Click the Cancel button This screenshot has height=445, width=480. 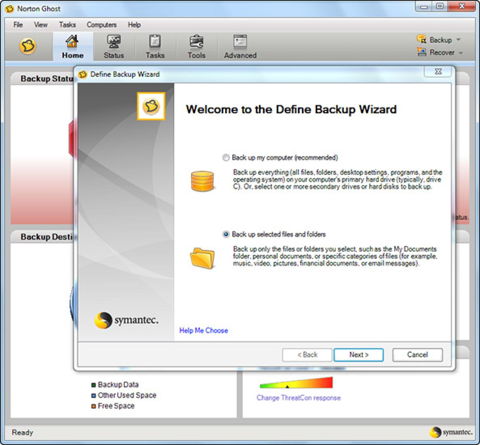417,355
